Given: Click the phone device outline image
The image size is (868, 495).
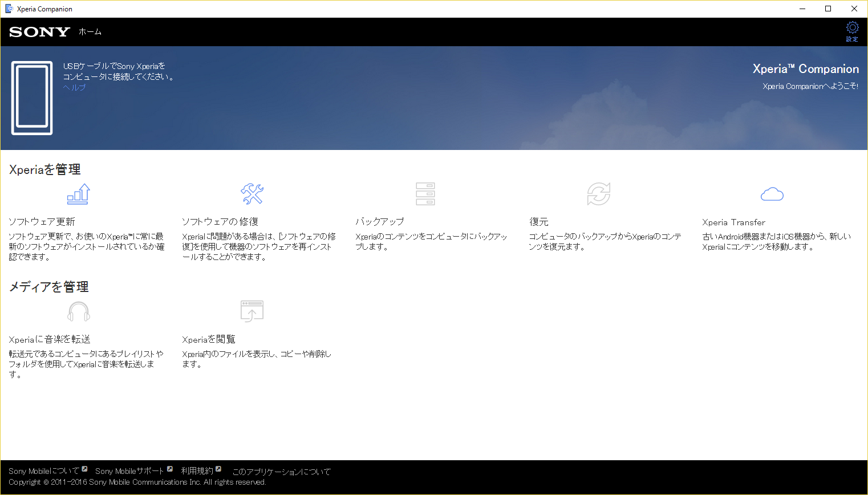Looking at the screenshot, I should (32, 98).
